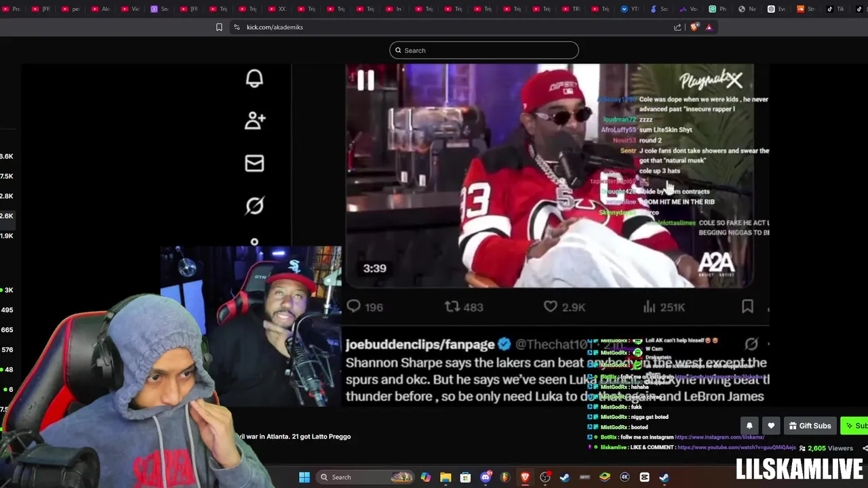Click the Gift Subs button
868x488 pixels.
810,426
